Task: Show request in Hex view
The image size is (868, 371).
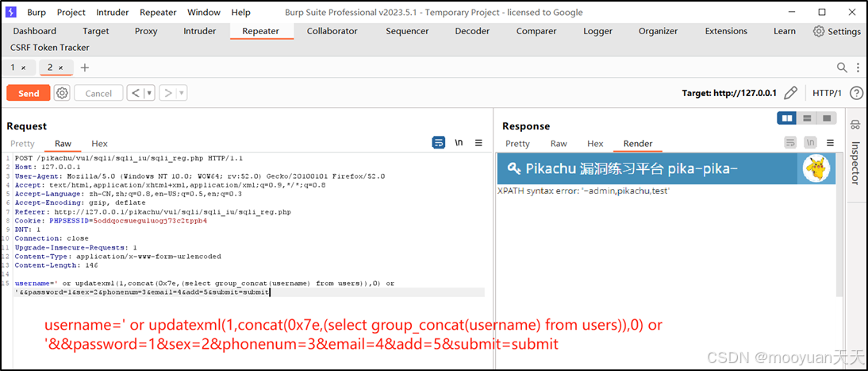Action: (x=100, y=144)
